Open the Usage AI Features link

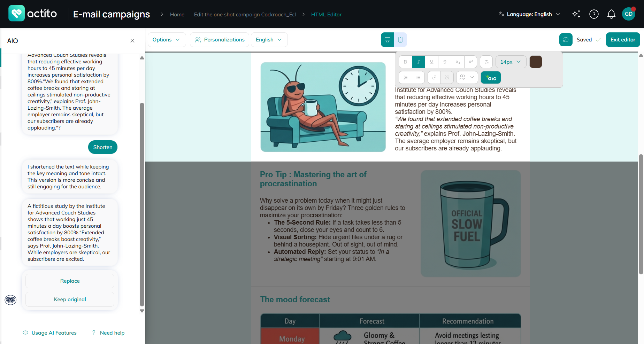tap(50, 333)
